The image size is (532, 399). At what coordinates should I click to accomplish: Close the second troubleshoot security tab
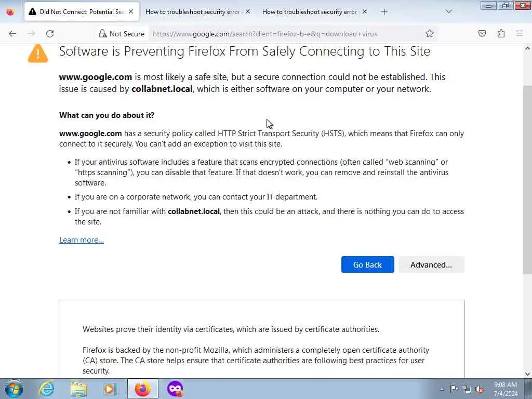coord(248,11)
